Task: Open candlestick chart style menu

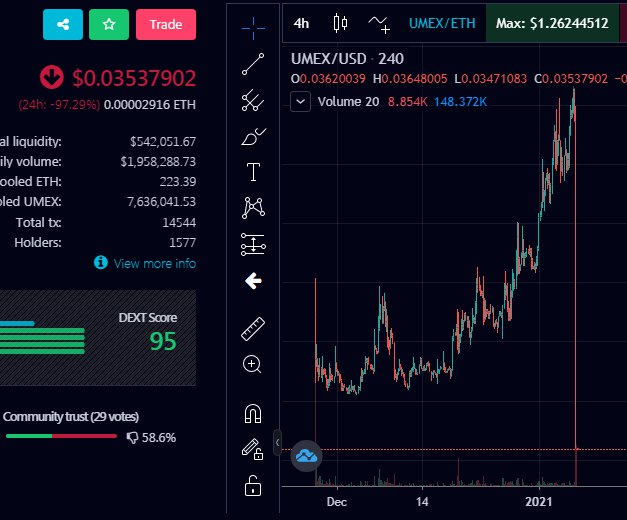Action: 340,23
